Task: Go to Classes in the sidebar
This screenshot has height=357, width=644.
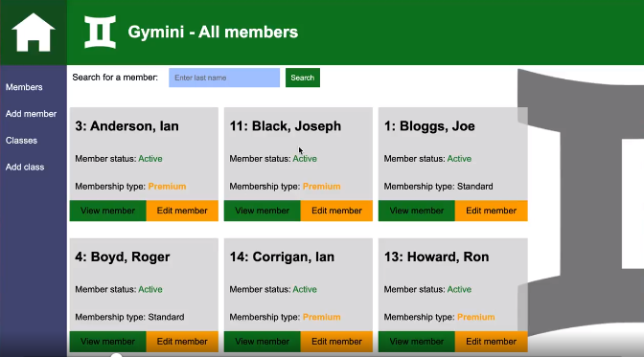Action: pos(21,141)
